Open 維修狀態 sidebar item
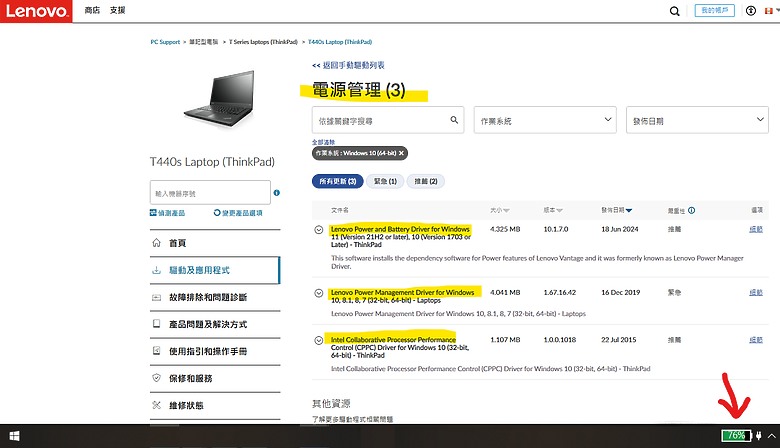 click(215, 405)
